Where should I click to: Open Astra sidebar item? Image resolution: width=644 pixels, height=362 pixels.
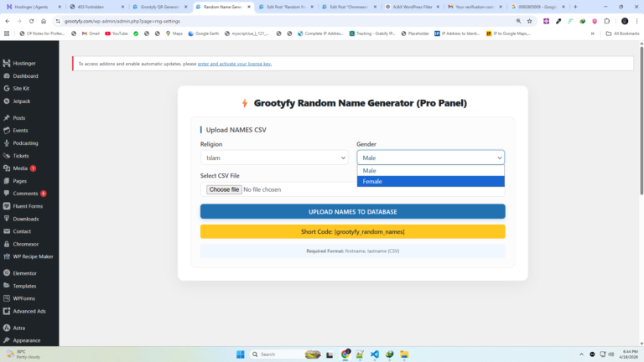click(x=19, y=328)
